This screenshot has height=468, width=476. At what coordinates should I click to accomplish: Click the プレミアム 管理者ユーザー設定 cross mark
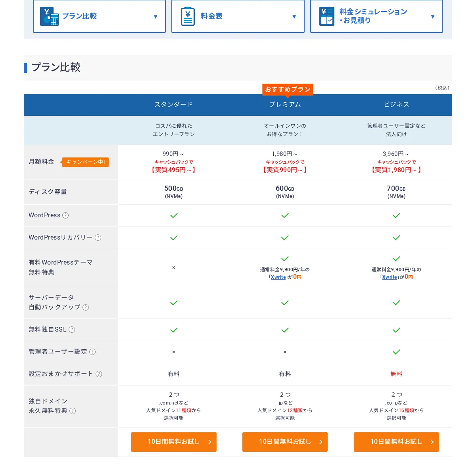[285, 352]
